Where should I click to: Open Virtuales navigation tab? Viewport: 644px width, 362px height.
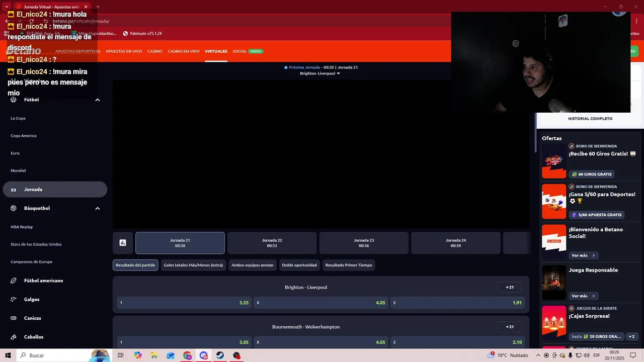pos(216,51)
